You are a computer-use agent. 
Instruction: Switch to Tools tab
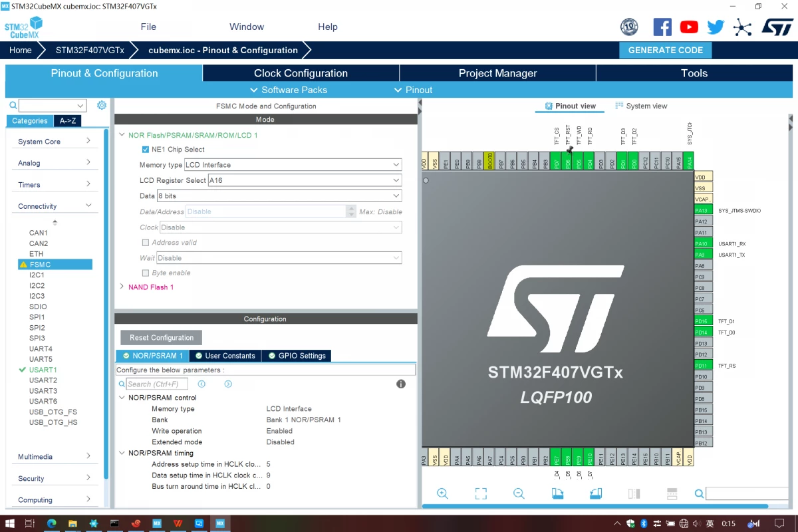point(694,73)
